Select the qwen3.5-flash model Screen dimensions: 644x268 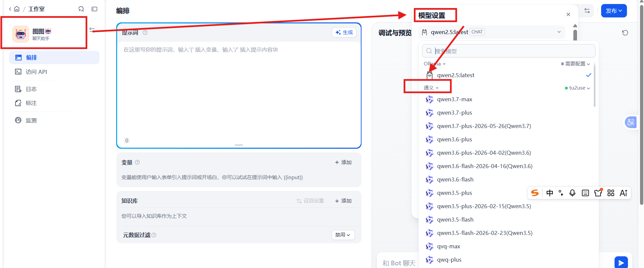[508, 220]
